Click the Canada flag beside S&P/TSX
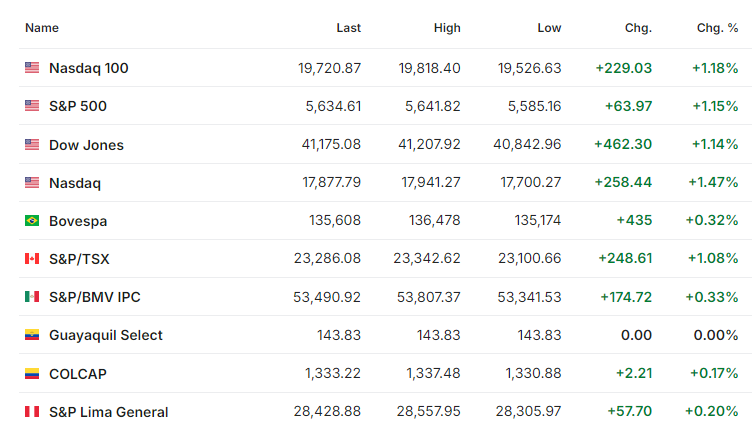 (x=32, y=259)
